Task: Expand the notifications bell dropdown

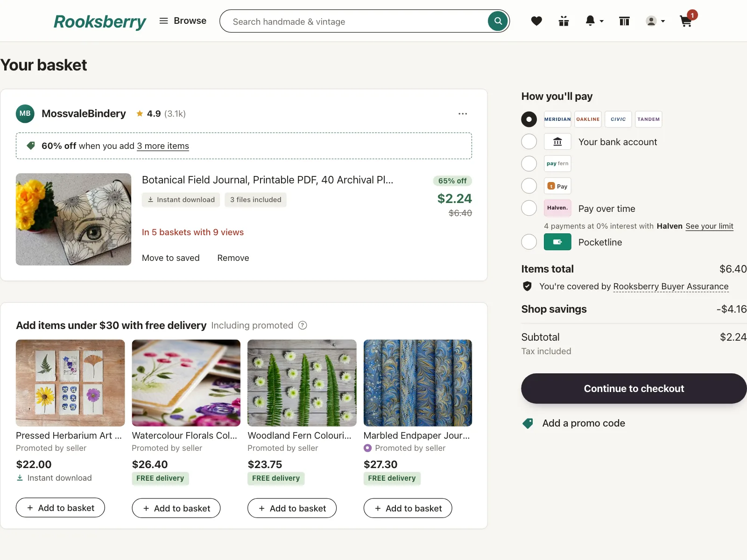Action: pos(594,21)
